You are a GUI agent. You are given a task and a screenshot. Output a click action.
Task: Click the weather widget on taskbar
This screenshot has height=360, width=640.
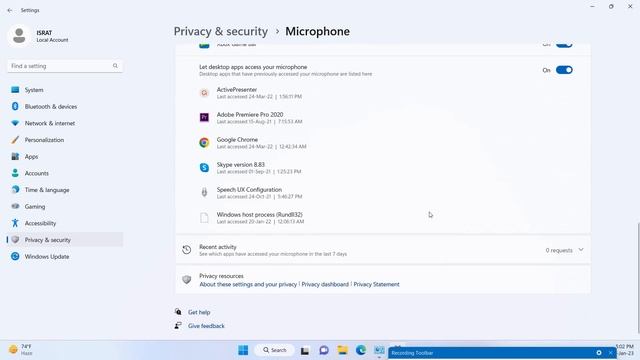[20, 350]
